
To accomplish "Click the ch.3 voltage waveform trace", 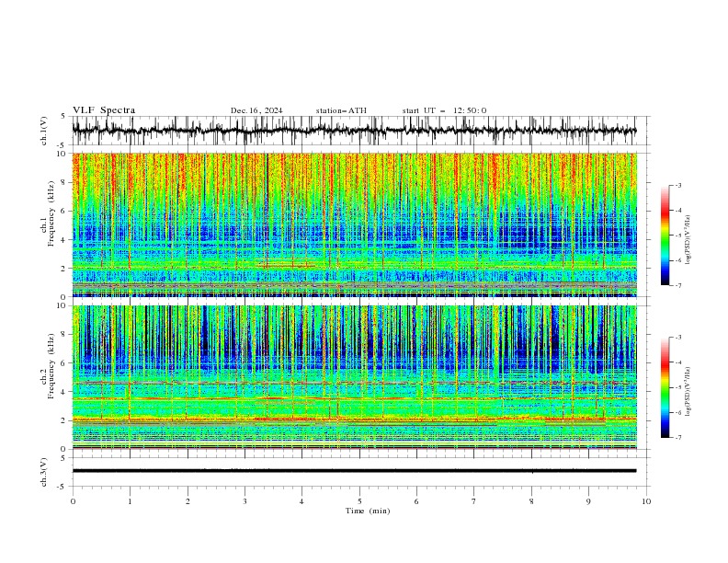I will tap(354, 471).
